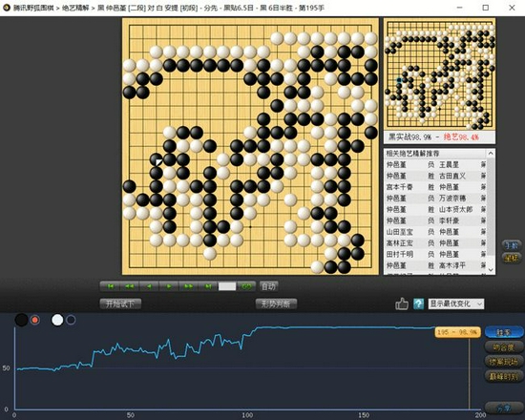The height and width of the screenshot is (420, 525).
Task: Switch to the 惊魂现场 tab
Action: point(504,362)
